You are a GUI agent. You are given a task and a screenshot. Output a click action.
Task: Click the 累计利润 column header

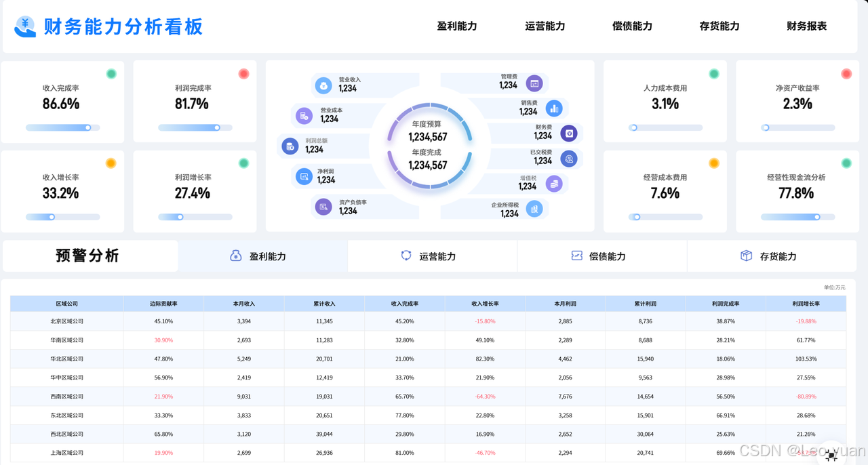(645, 304)
